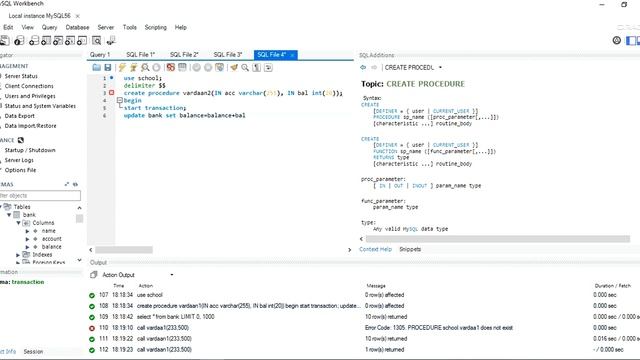
Task: Select the Session tab at bottom left
Action: click(x=33, y=351)
